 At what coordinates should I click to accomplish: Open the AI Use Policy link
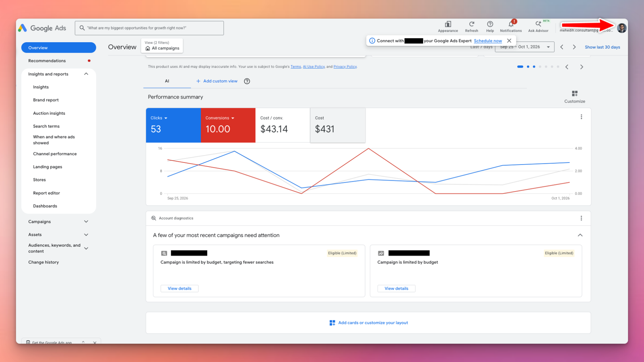(314, 67)
